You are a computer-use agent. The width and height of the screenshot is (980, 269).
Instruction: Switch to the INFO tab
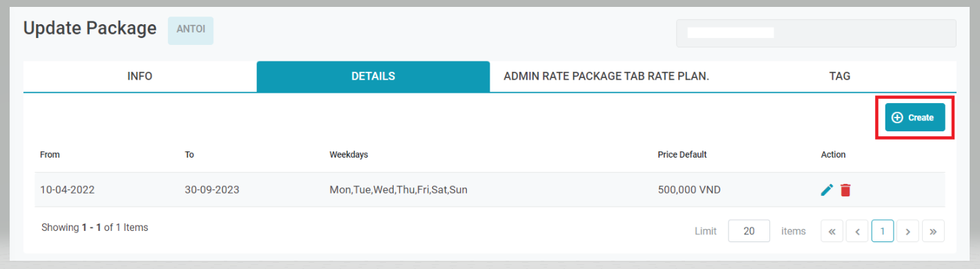(x=140, y=77)
